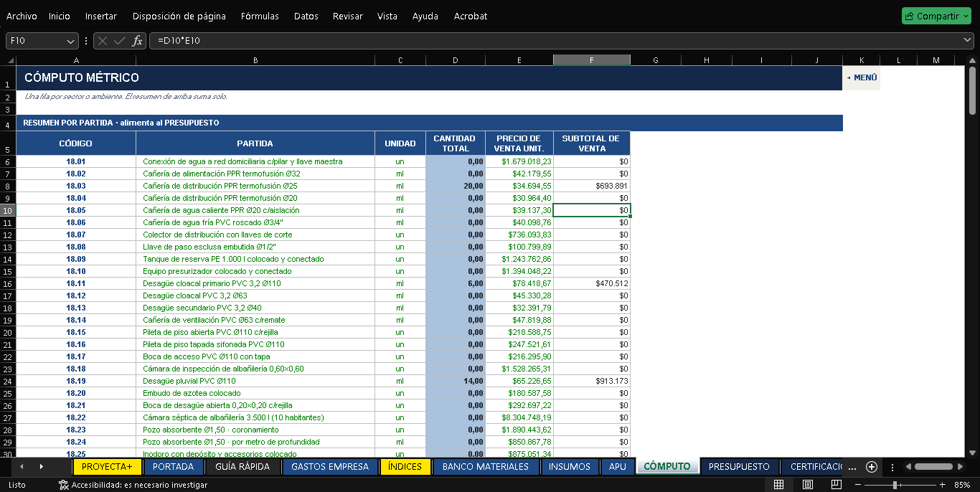The image size is (980, 492).
Task: Click the Select All corner triangle
Action: tap(11, 60)
